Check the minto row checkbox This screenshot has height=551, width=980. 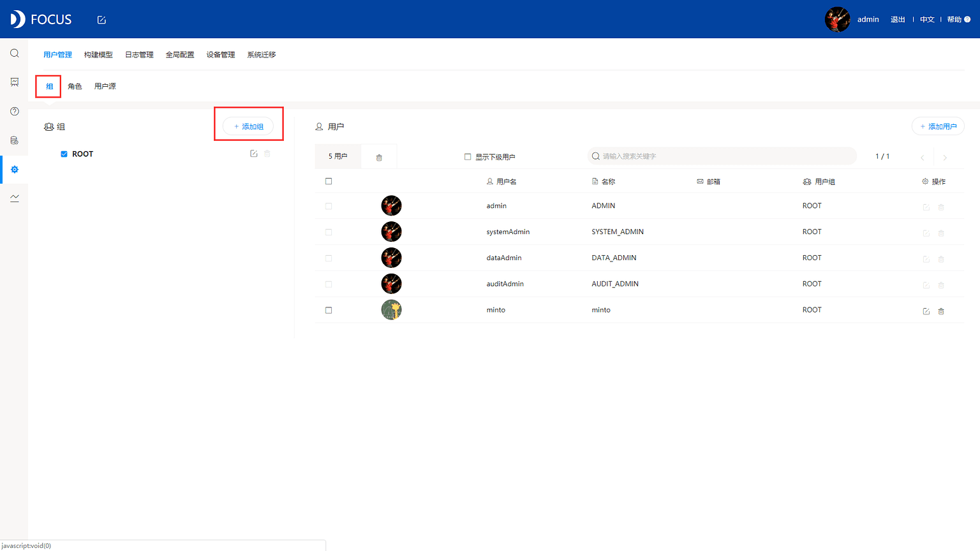tap(329, 310)
